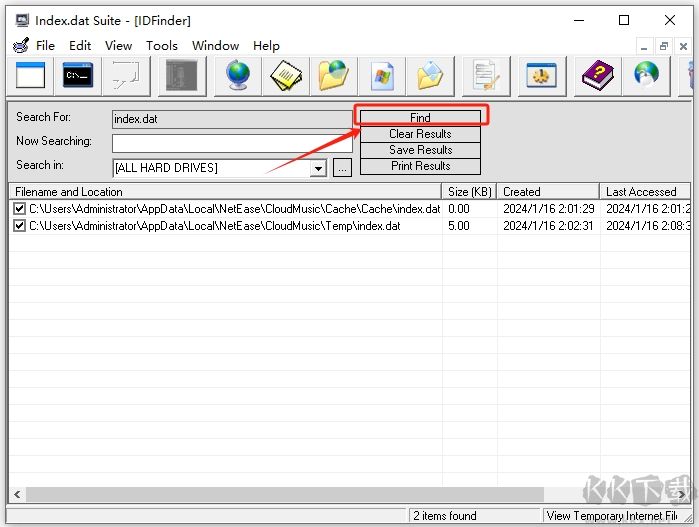This screenshot has width=699, height=527.
Task: Open the Window menu
Action: pyautogui.click(x=215, y=45)
